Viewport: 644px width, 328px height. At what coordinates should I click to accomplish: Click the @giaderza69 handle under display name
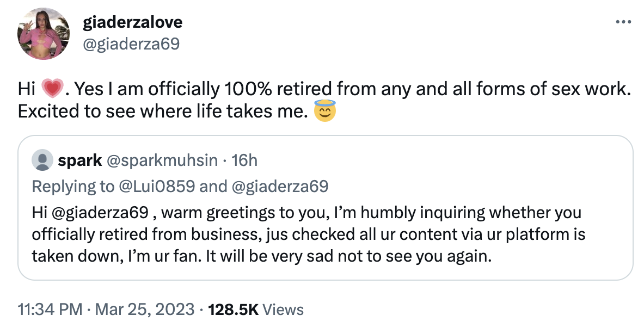(x=130, y=45)
